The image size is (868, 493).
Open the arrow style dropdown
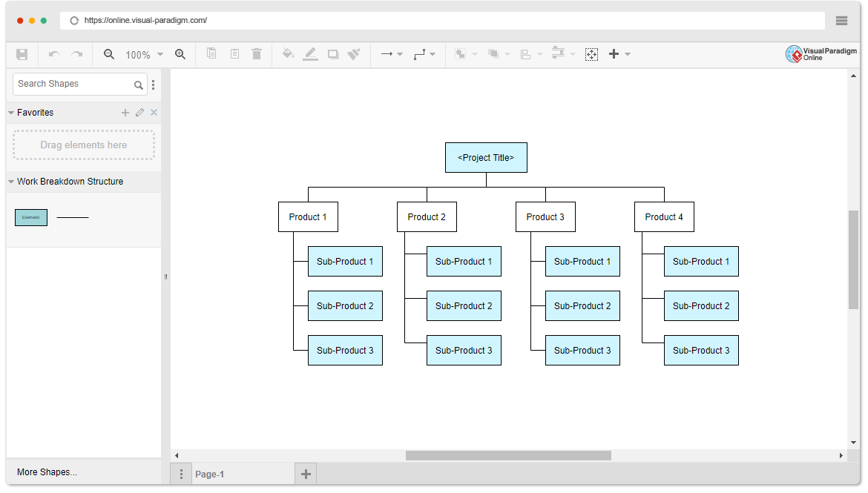399,53
